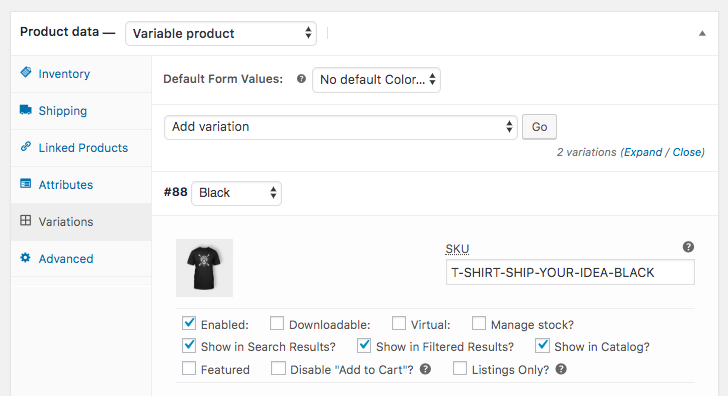Change the Black color dropdown for #88
This screenshot has height=396, width=728.
(236, 193)
